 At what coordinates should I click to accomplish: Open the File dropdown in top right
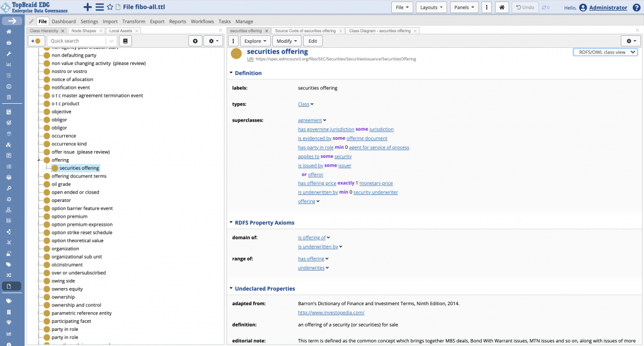[x=402, y=8]
